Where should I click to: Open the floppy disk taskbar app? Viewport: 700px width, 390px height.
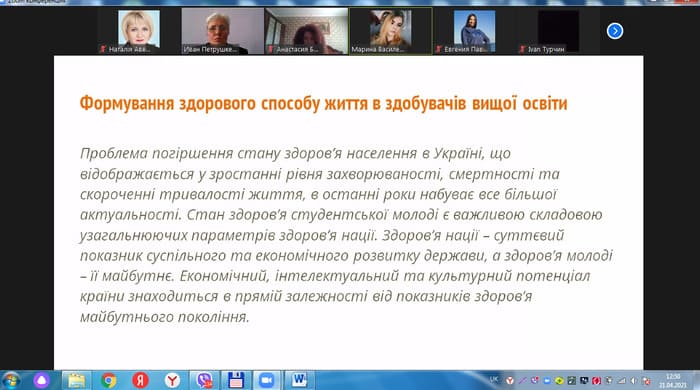[x=236, y=381]
